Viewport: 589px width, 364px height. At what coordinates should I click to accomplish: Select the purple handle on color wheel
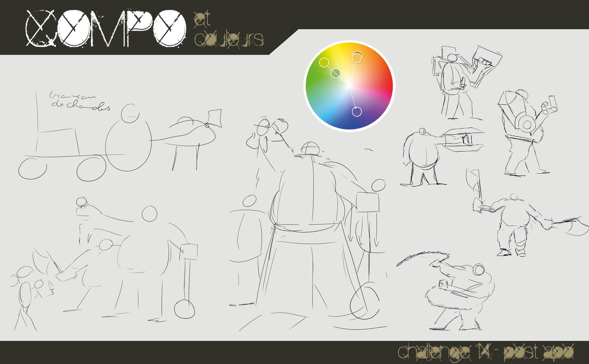click(357, 112)
